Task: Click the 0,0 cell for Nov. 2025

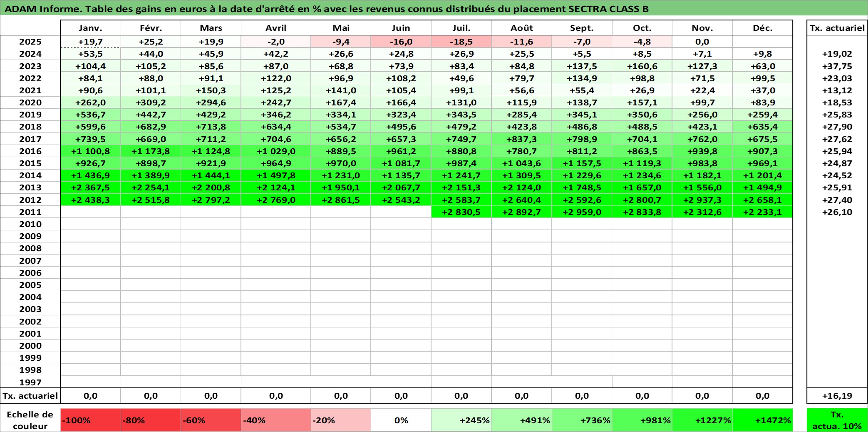Action: [702, 42]
